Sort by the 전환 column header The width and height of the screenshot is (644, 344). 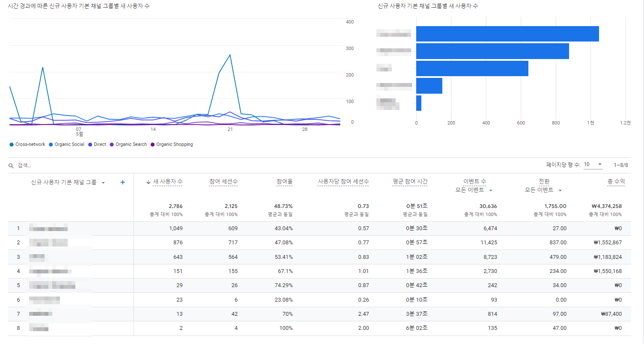click(544, 182)
